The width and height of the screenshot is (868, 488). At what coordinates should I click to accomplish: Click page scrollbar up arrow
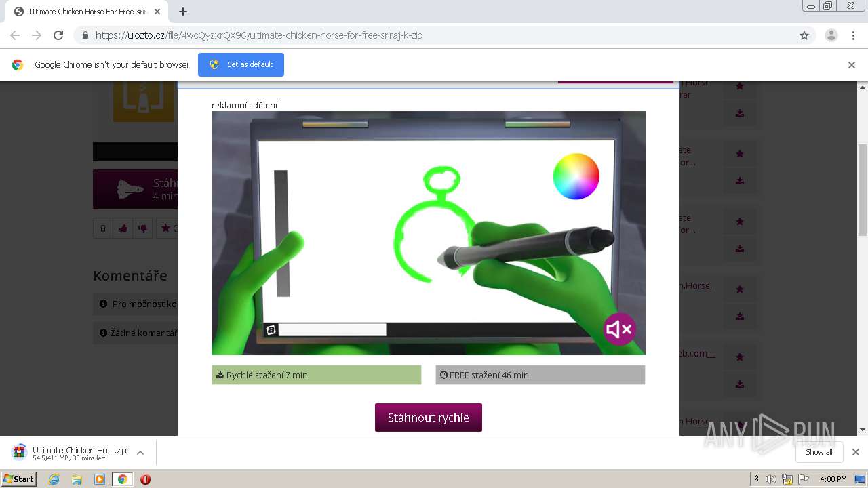(x=863, y=87)
